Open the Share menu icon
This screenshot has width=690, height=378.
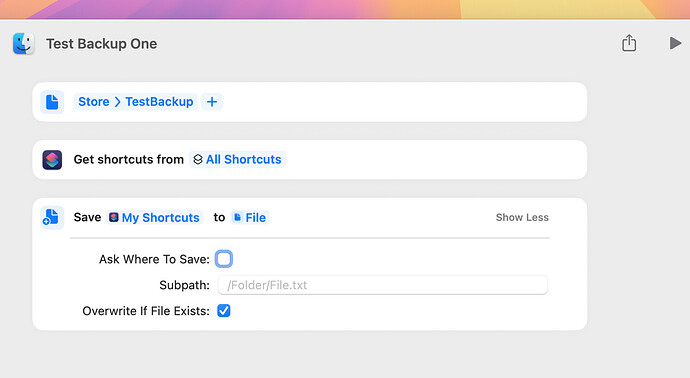tap(629, 43)
